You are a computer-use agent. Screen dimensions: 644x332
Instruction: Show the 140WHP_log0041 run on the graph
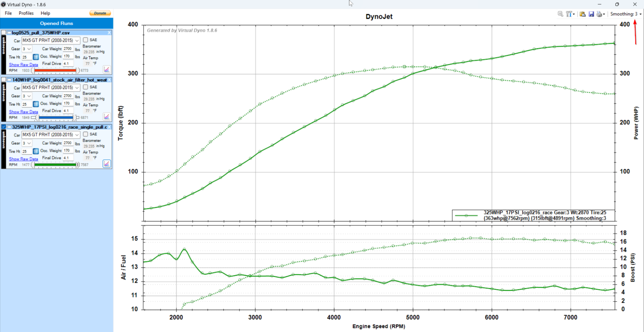pos(4,80)
